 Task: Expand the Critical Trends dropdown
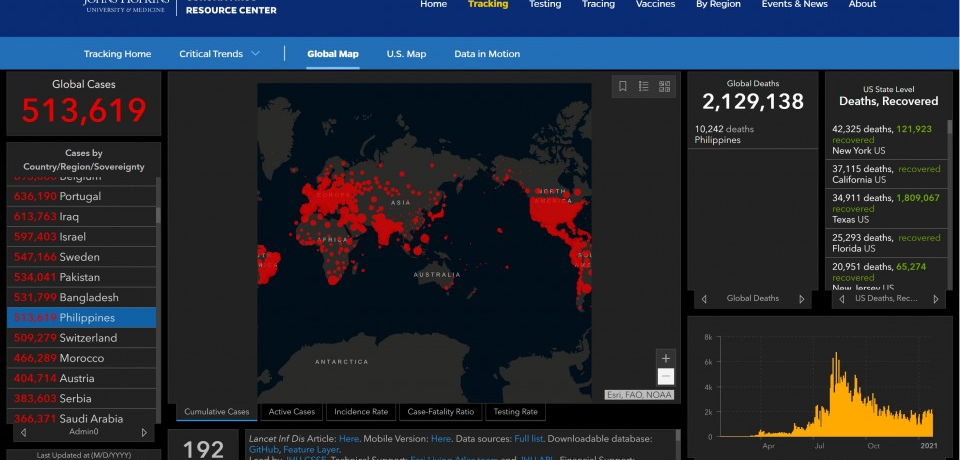pos(219,54)
